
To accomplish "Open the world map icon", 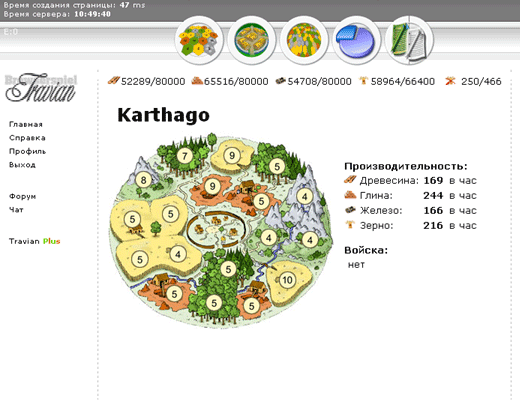I will tap(304, 40).
